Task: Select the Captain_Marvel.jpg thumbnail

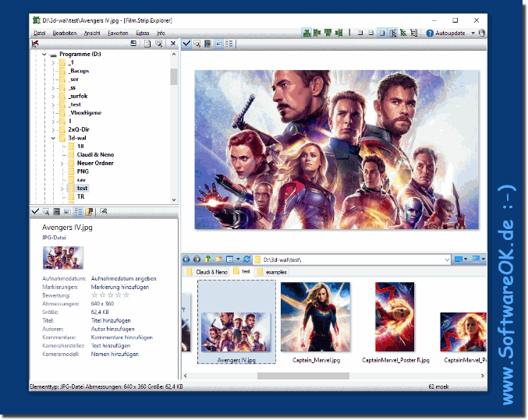Action: (x=316, y=323)
